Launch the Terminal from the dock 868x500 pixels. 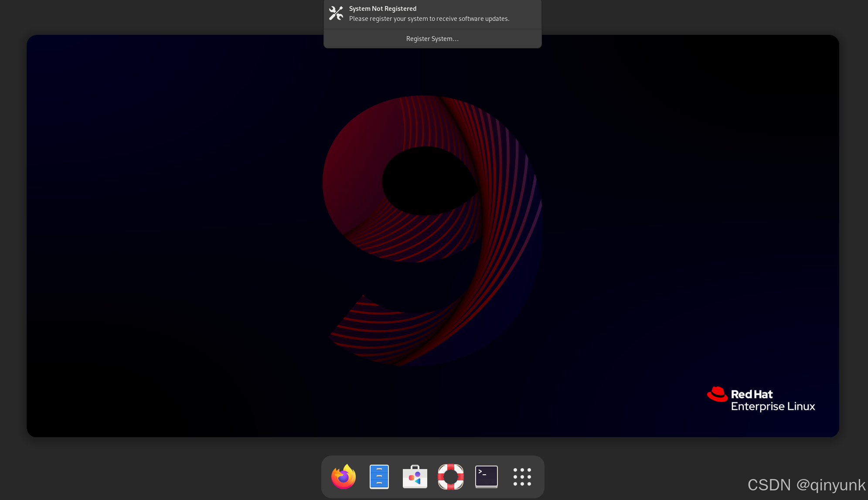click(486, 476)
